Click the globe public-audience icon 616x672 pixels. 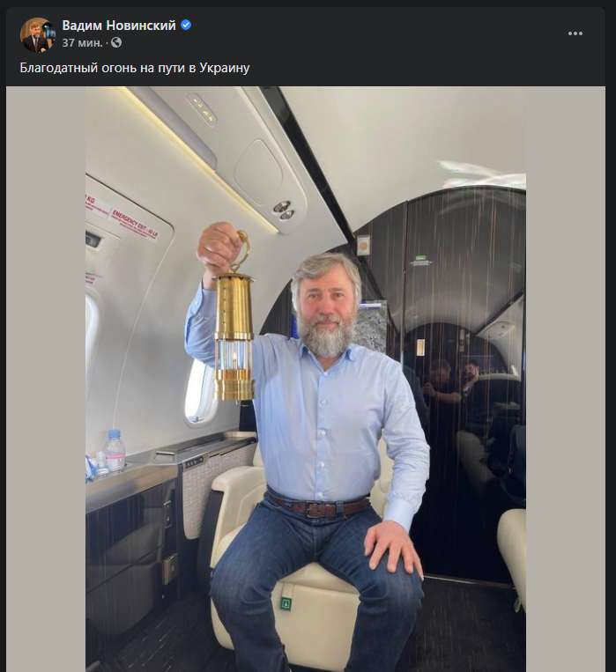[x=116, y=42]
